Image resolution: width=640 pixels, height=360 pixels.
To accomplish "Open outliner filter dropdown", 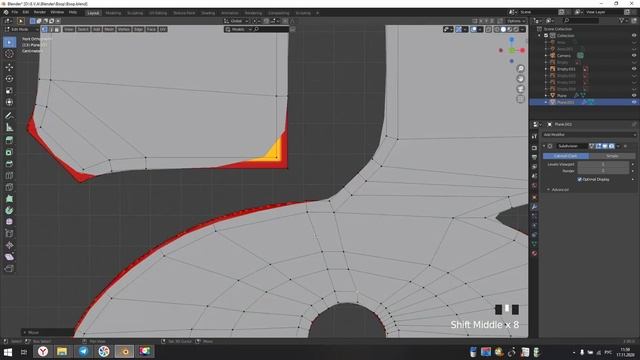I will 623,20.
